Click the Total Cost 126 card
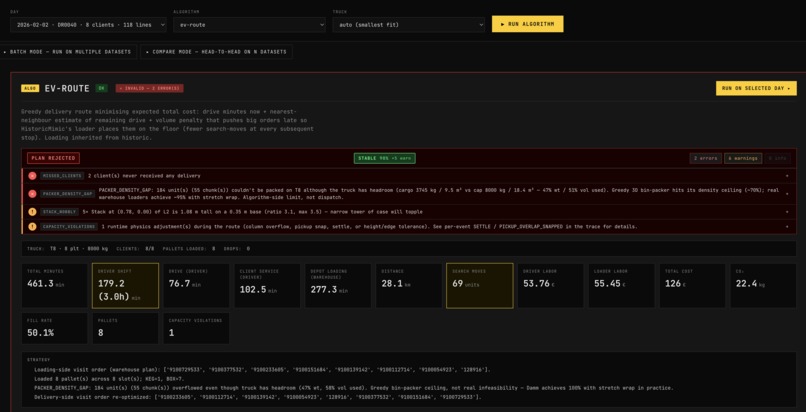The height and width of the screenshot is (412, 806). [x=692, y=286]
